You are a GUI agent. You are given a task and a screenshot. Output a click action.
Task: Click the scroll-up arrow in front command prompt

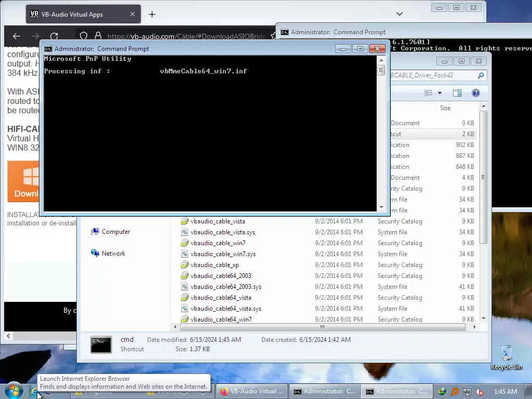pyautogui.click(x=381, y=60)
